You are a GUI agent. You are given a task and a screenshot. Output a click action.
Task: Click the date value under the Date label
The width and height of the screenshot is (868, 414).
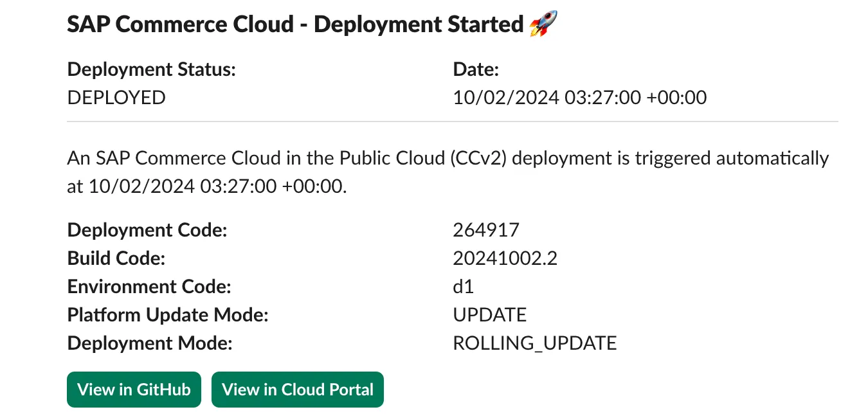[x=579, y=98]
